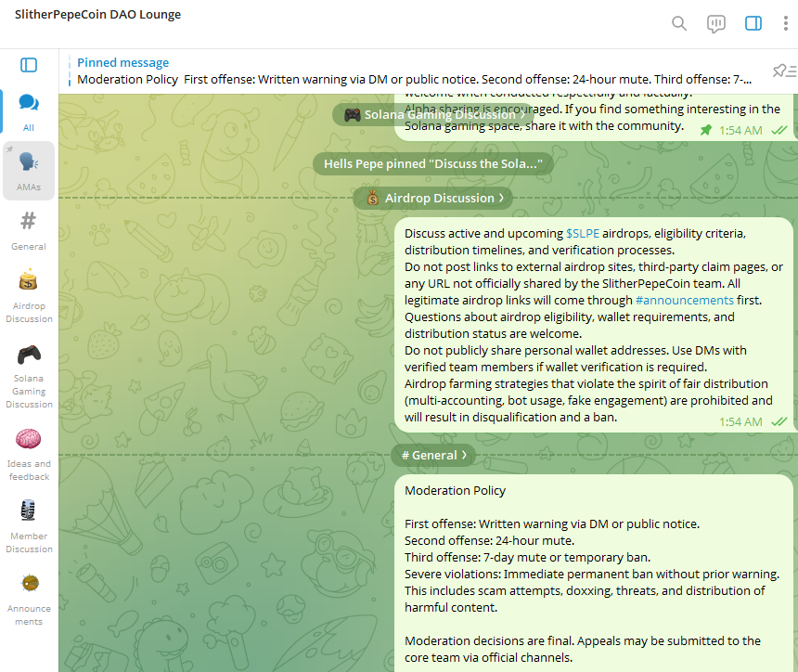Click the #announcements hashtag link
The width and height of the screenshot is (798, 672).
(685, 301)
